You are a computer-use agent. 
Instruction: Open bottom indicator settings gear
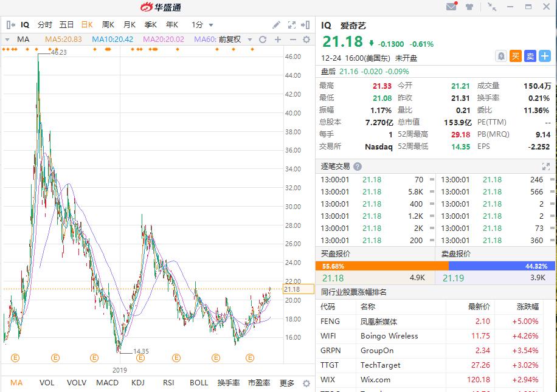pyautogui.click(x=306, y=383)
